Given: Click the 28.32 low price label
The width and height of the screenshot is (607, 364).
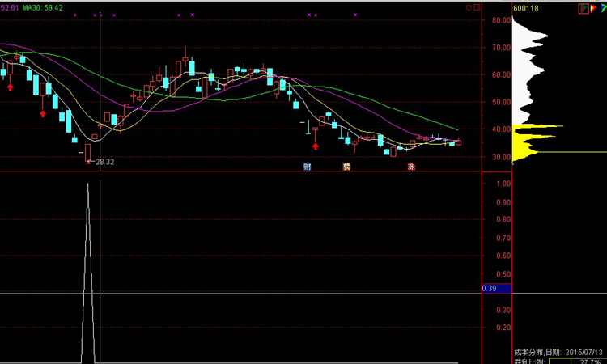Looking at the screenshot, I should coord(104,162).
